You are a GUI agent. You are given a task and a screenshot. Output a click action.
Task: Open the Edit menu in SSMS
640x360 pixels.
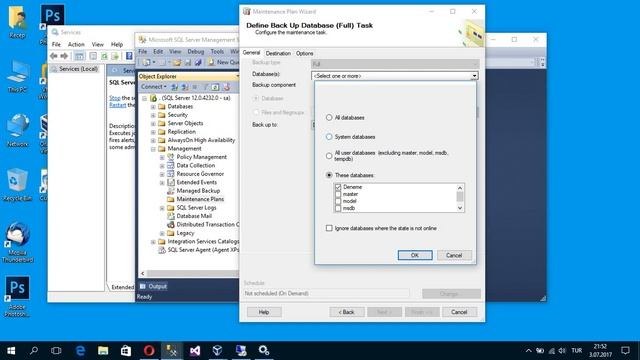158,51
